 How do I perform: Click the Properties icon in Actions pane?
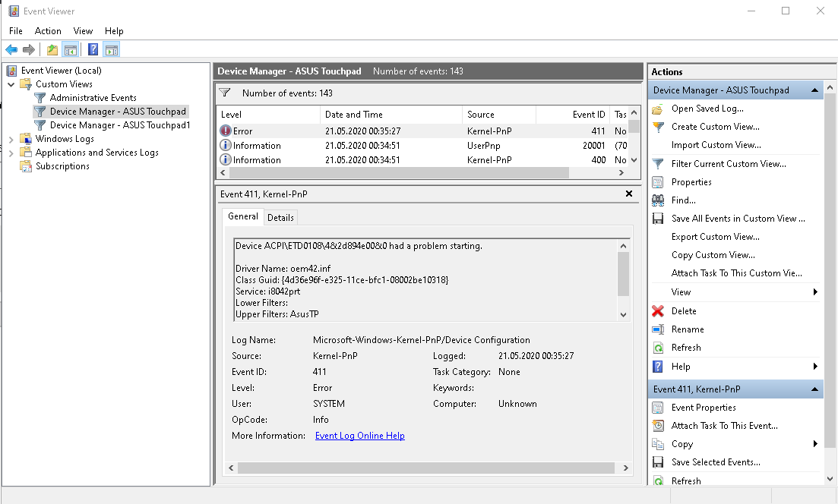658,182
